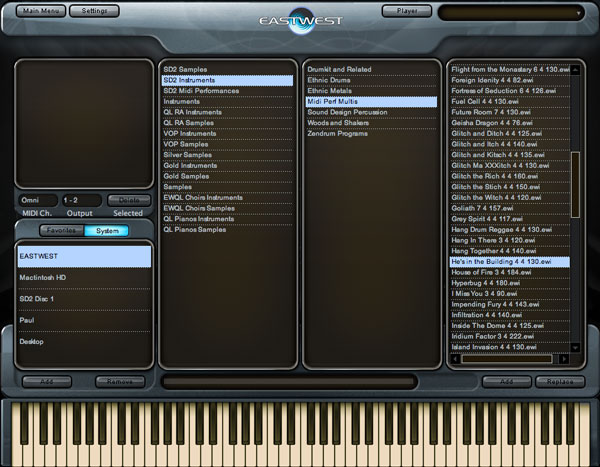Screen dimensions: 600x467
Task: Switch to the Favorites tab
Action: [61, 230]
